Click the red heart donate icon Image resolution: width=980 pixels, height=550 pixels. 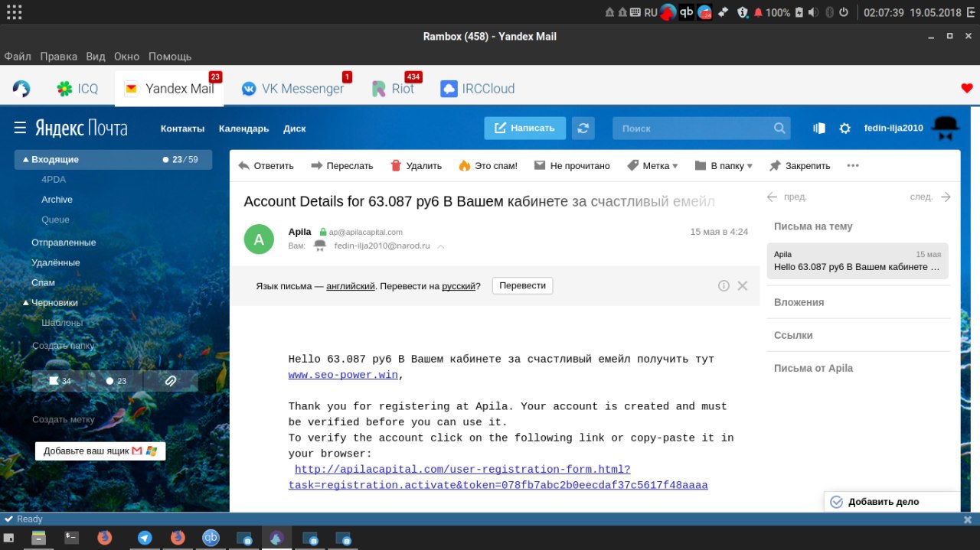tap(967, 88)
